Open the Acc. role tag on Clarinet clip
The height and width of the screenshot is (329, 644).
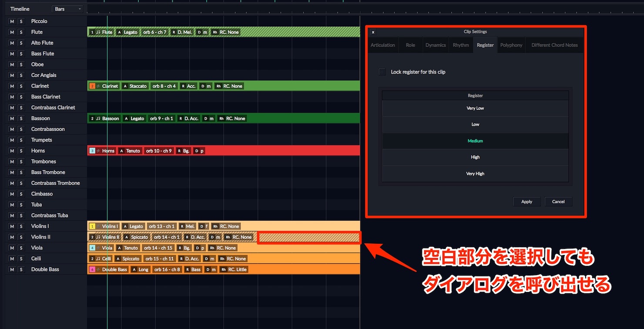188,86
